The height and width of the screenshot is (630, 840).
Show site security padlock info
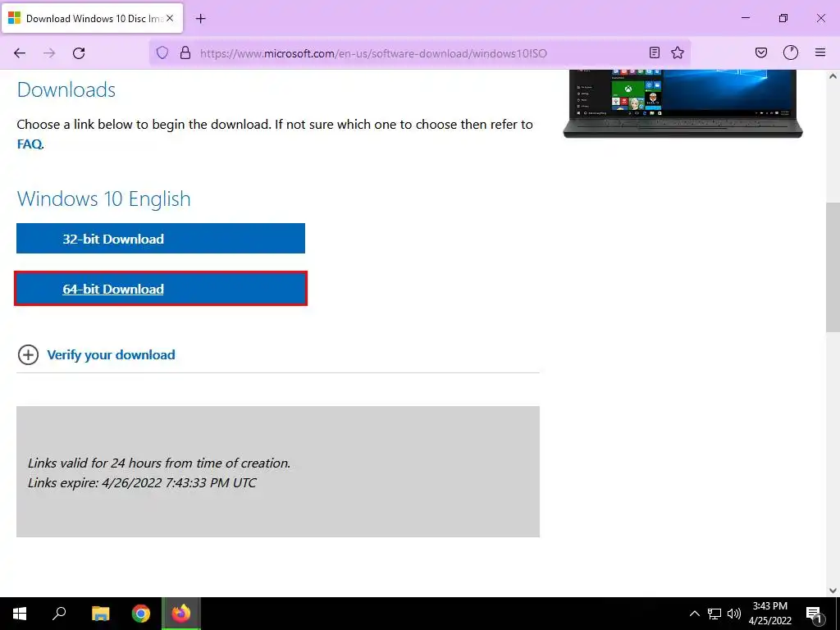tap(185, 52)
